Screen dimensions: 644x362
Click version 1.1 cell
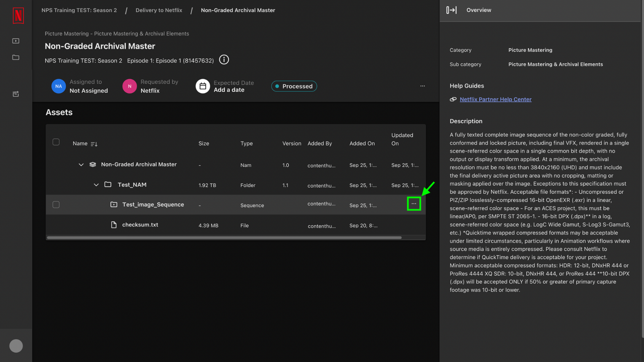(285, 185)
